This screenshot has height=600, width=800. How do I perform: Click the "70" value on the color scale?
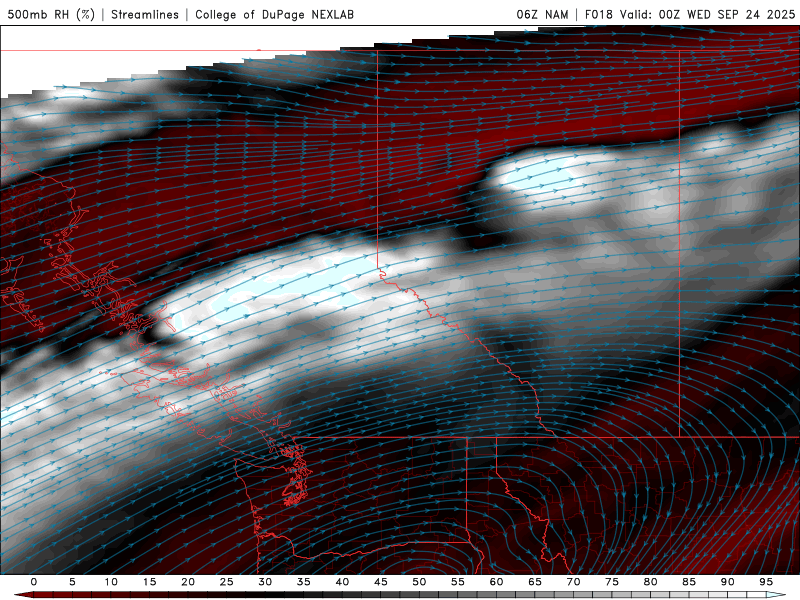(x=573, y=582)
